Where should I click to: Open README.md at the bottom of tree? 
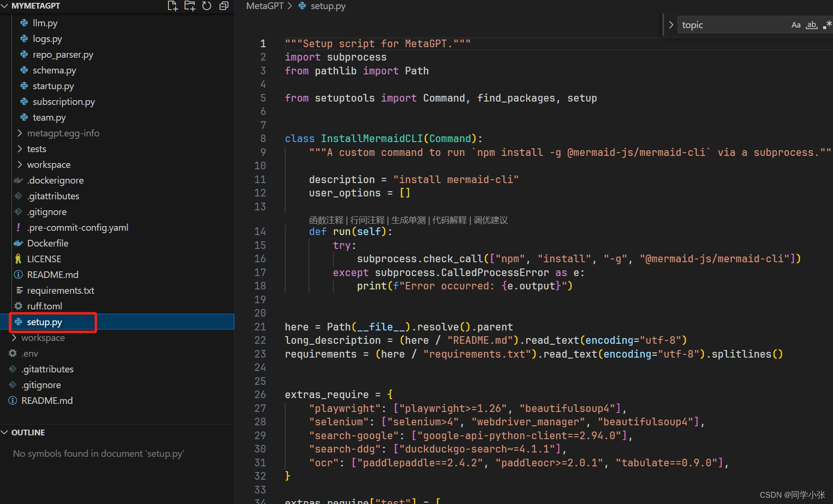click(47, 401)
